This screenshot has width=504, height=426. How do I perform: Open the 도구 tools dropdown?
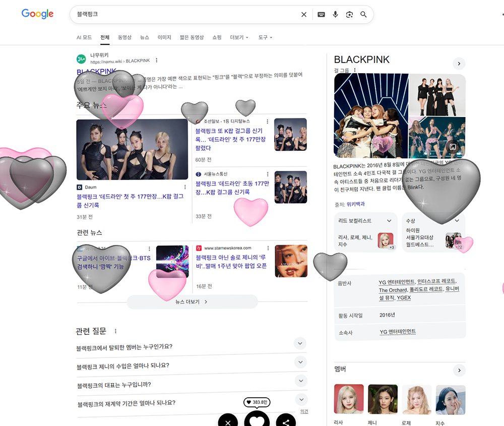pos(265,38)
